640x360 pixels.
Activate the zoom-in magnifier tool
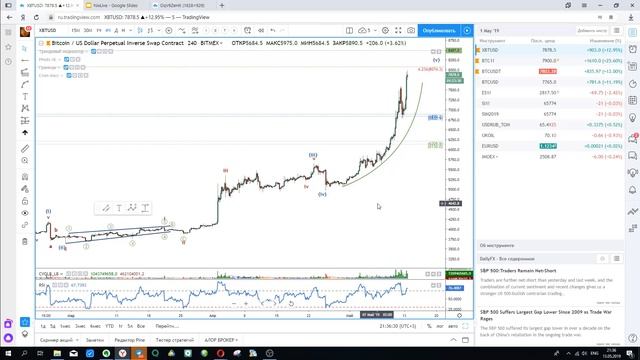25,161
